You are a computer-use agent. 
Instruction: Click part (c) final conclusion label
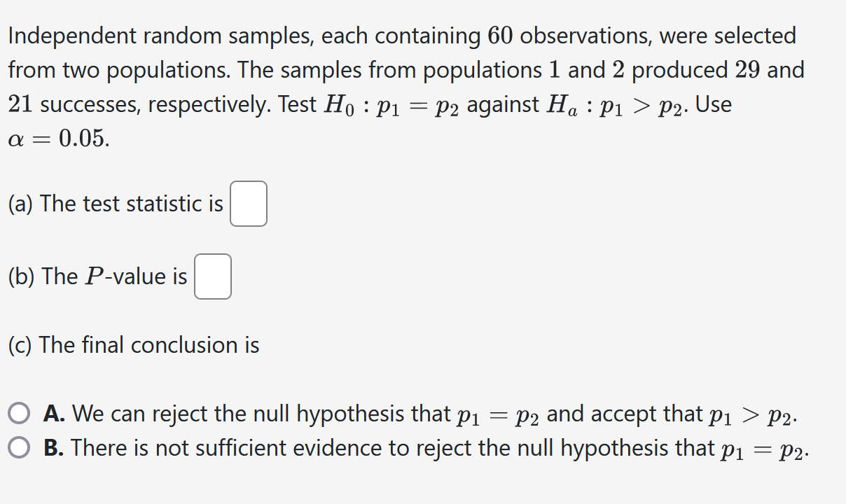point(133,344)
